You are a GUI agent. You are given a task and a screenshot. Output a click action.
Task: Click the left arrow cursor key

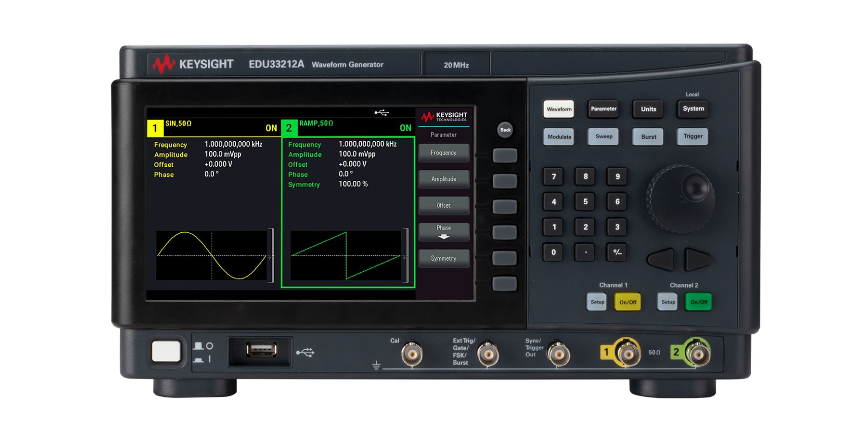click(x=661, y=260)
